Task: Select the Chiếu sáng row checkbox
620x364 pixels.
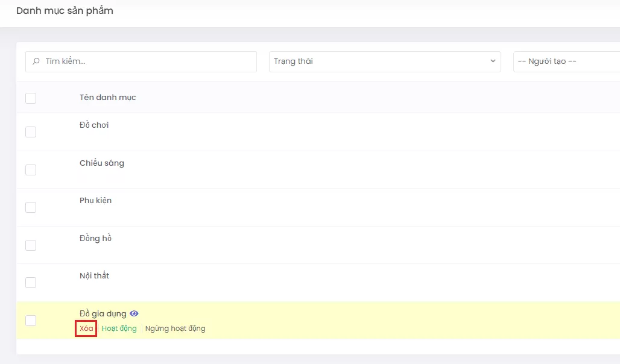Action: (x=31, y=170)
